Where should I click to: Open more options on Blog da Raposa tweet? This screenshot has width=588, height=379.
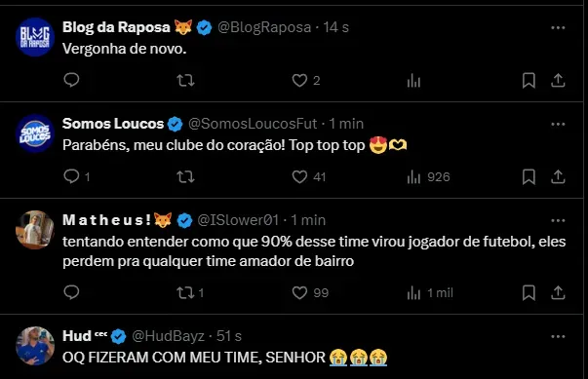(558, 27)
